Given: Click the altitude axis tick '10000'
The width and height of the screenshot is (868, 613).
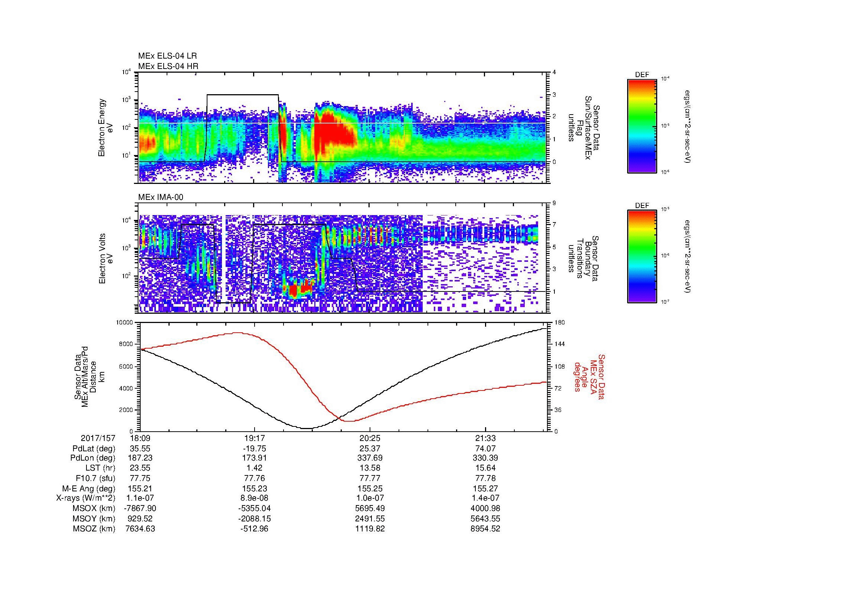Looking at the screenshot, I should point(125,323).
